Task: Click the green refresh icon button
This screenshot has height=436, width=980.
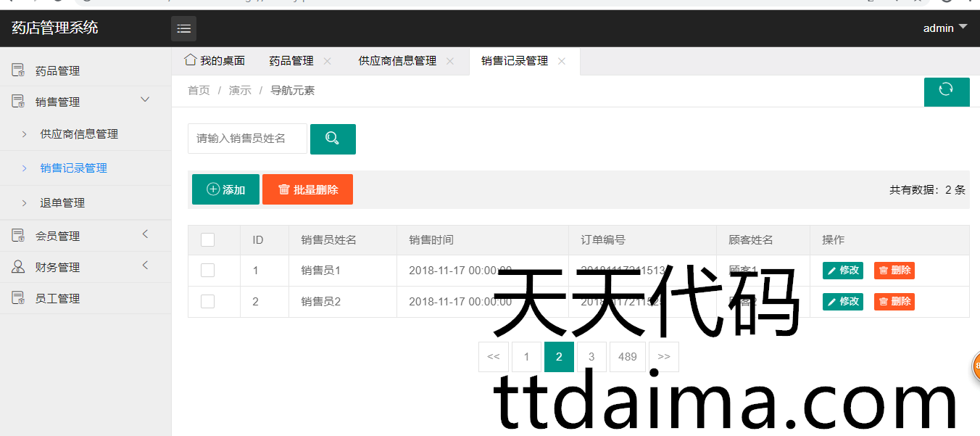Action: (946, 90)
